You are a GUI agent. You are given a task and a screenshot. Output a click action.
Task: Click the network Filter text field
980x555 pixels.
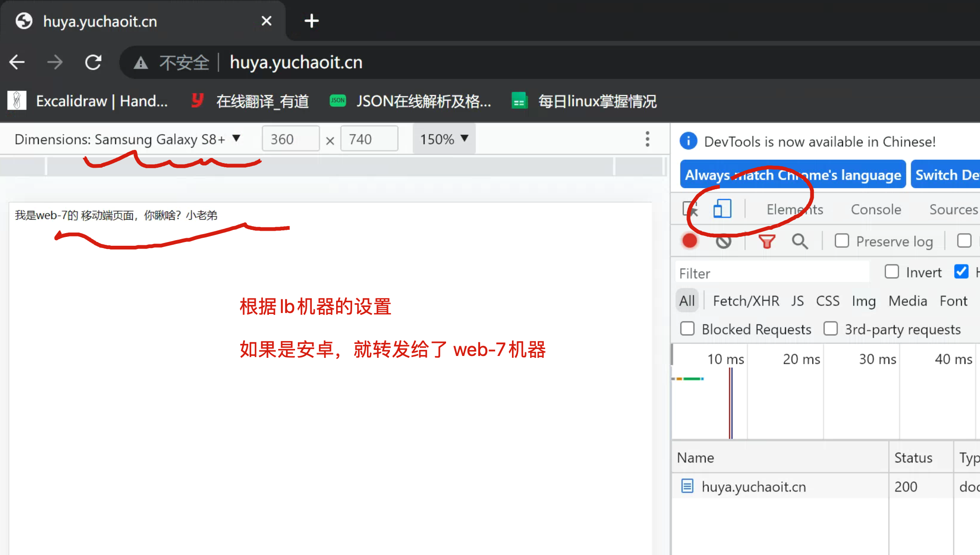[x=771, y=273]
